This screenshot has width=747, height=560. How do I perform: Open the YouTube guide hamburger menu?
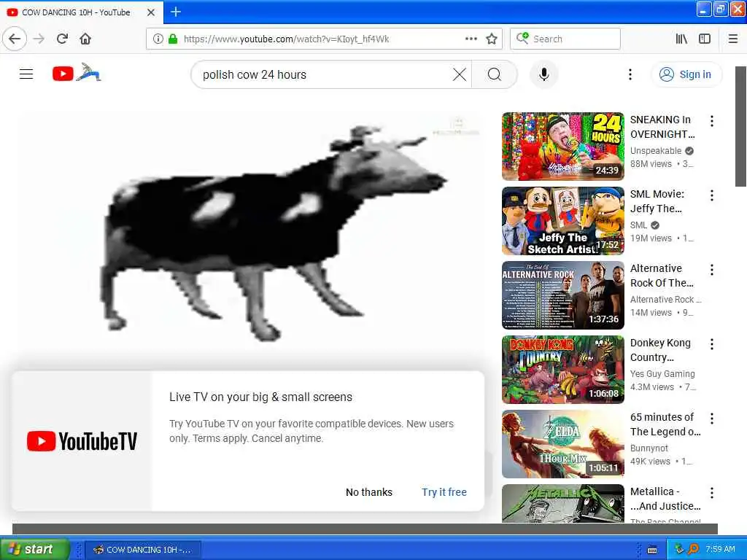coord(26,74)
